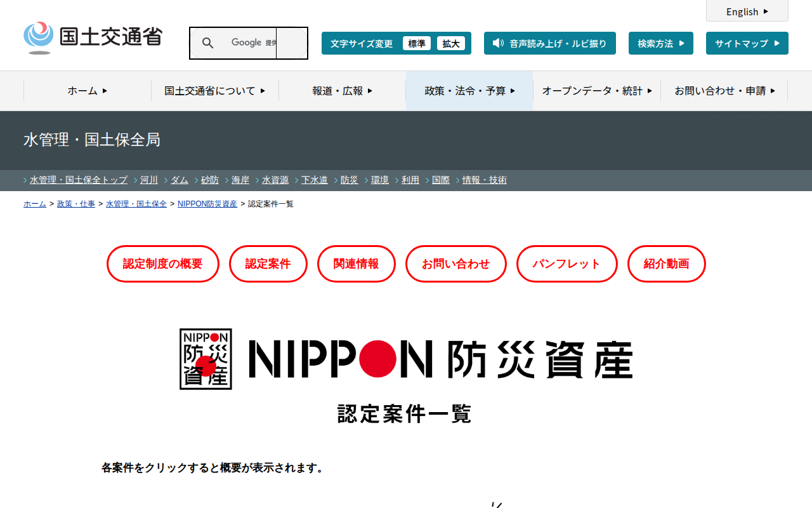Click the 水管理・国土保全局 heading

click(92, 140)
